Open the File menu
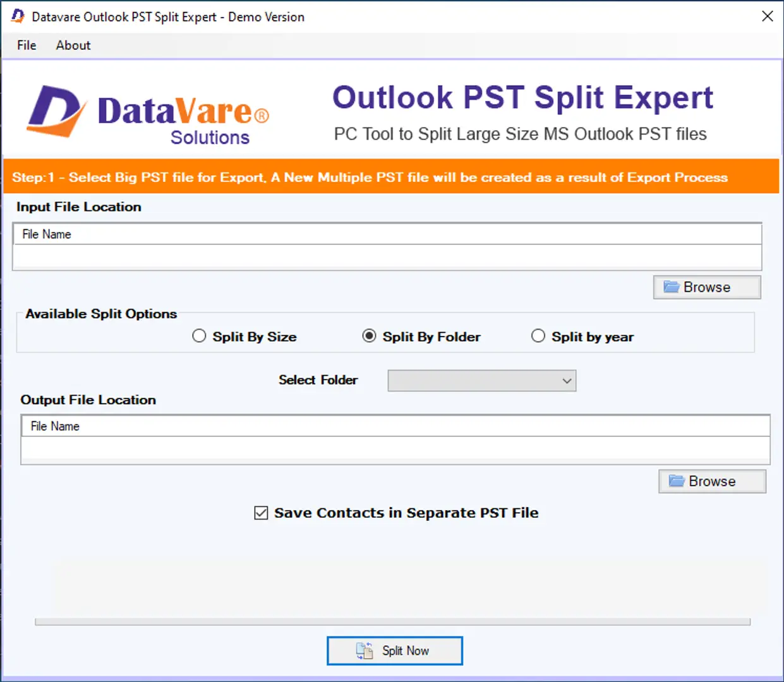The image size is (784, 682). [27, 45]
